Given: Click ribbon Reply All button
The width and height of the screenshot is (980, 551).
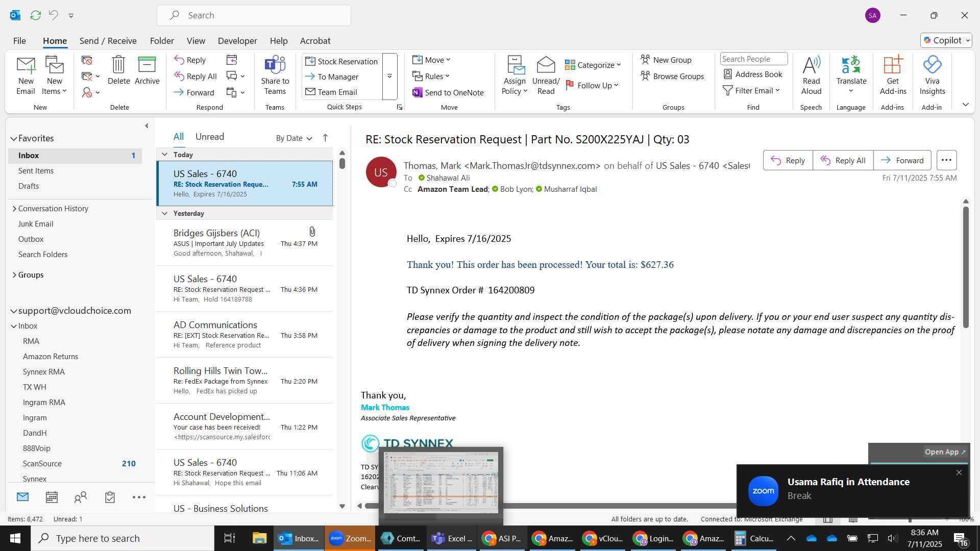Looking at the screenshot, I should [195, 77].
